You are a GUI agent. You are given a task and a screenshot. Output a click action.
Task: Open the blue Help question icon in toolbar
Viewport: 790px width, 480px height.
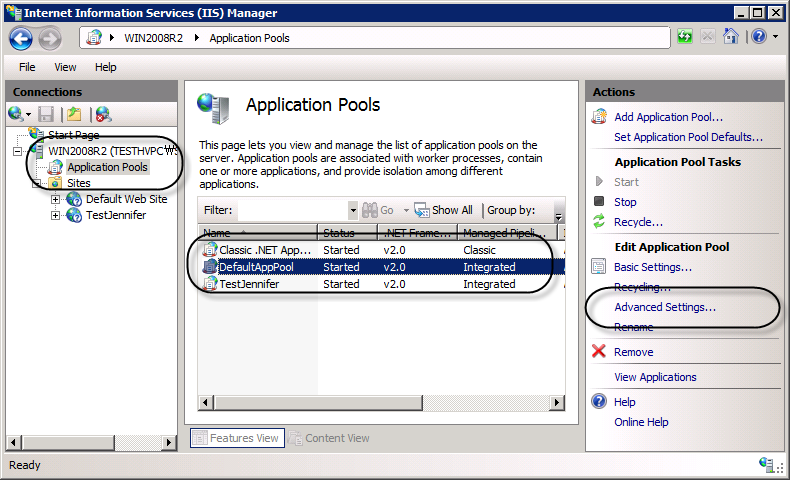point(759,36)
